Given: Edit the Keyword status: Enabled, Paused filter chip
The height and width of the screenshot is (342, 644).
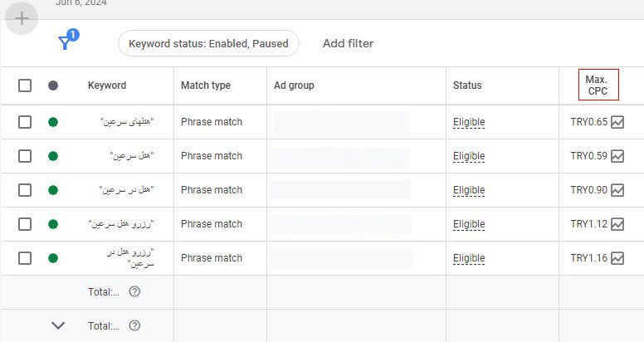Looking at the screenshot, I should (x=208, y=43).
